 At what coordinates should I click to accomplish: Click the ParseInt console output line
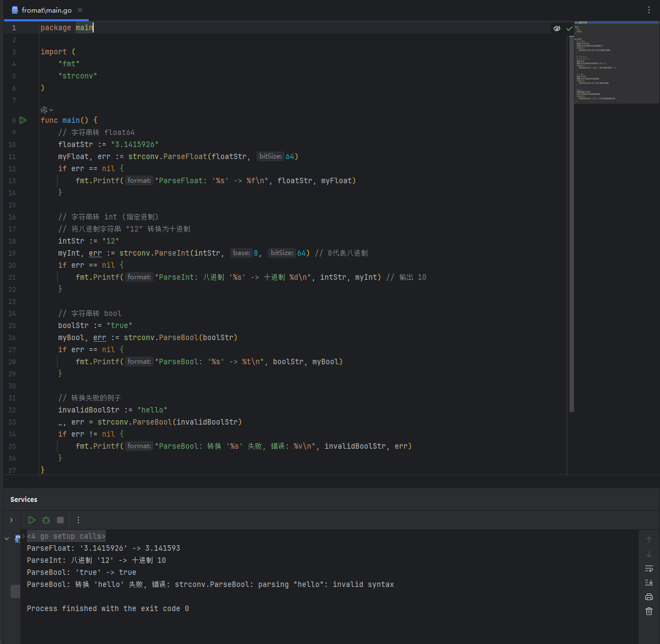pyautogui.click(x=96, y=560)
